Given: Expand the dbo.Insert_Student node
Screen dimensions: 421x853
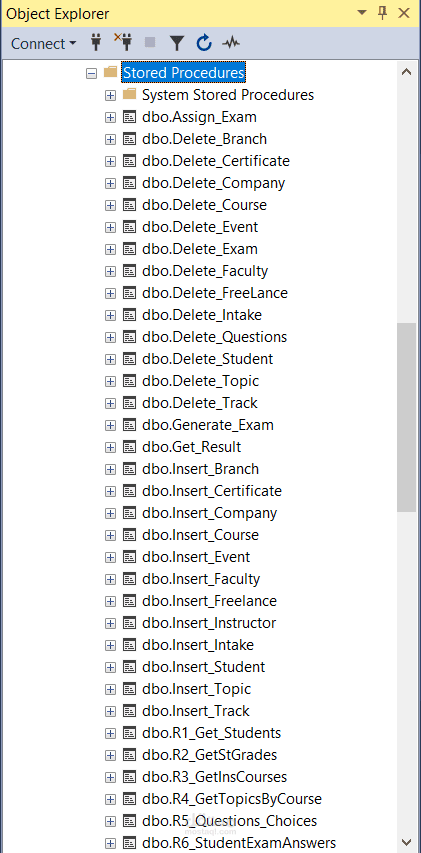Looking at the screenshot, I should 110,667.
